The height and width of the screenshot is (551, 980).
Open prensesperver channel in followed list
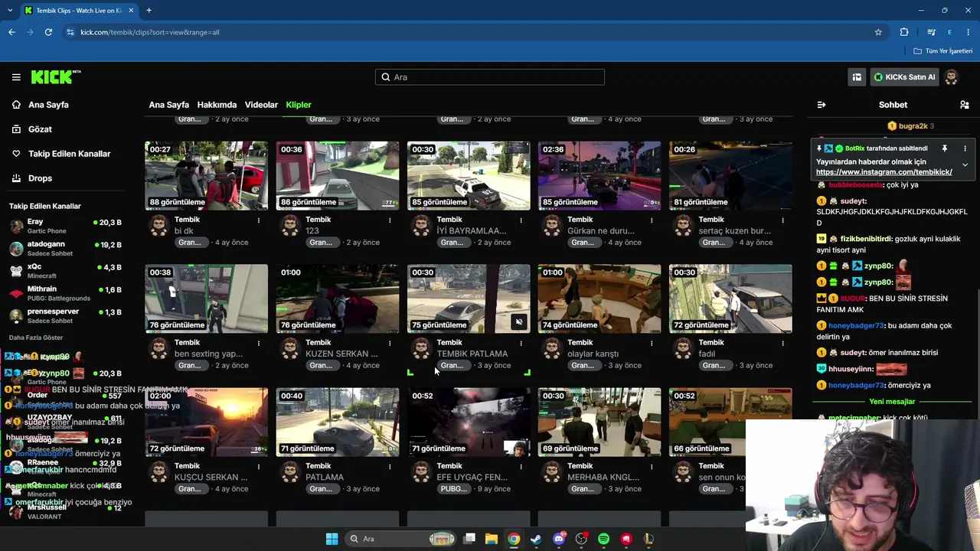click(x=66, y=316)
